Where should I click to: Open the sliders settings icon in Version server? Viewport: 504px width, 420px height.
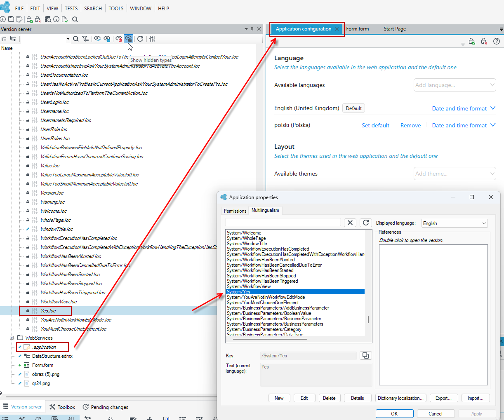pos(152,39)
